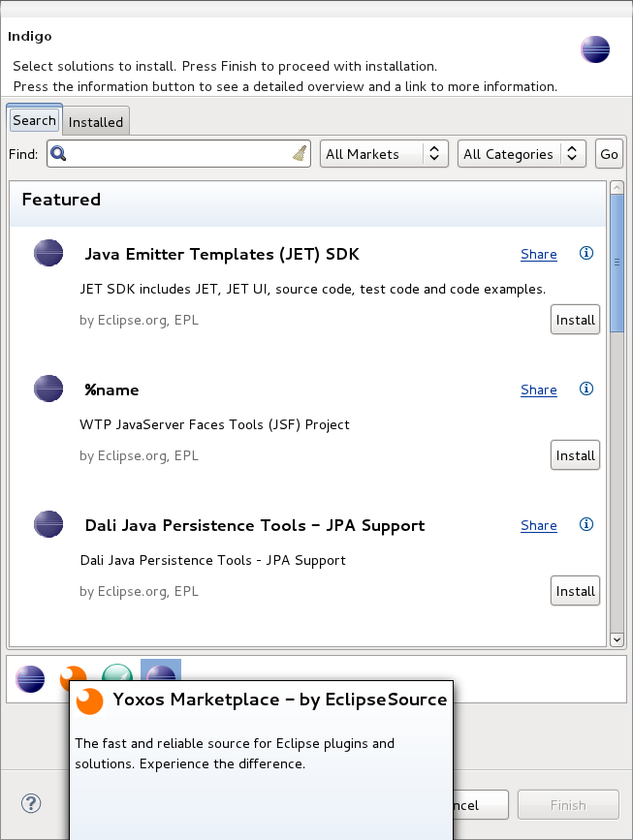Image resolution: width=633 pixels, height=840 pixels.
Task: Click the Go search button
Action: pos(609,154)
